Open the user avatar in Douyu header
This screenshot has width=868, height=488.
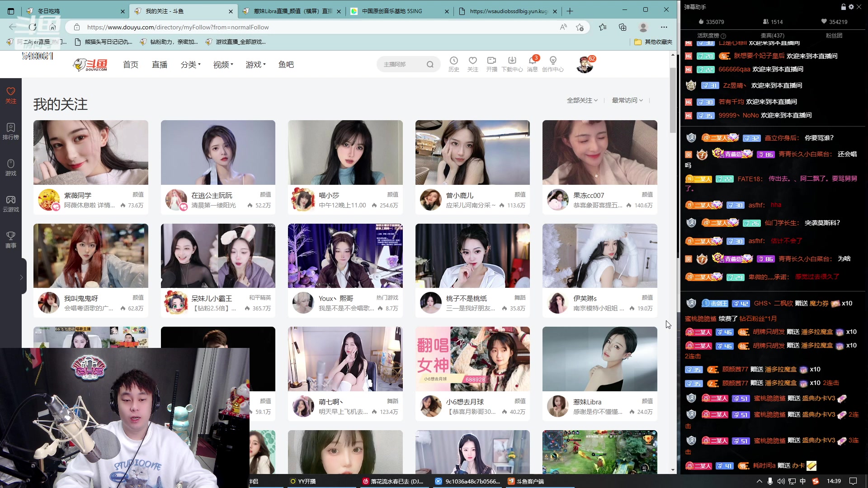click(585, 64)
